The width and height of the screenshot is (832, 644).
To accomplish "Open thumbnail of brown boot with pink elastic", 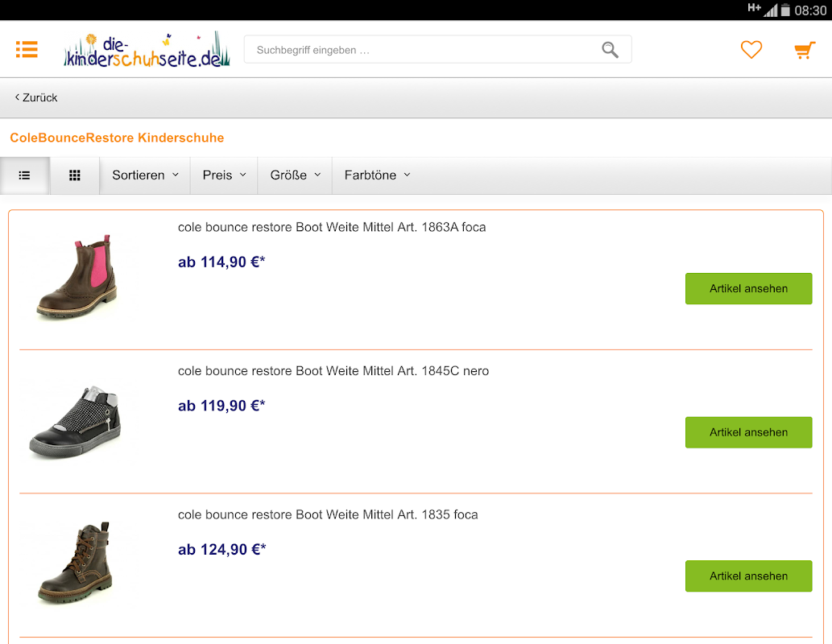I will 77,277.
